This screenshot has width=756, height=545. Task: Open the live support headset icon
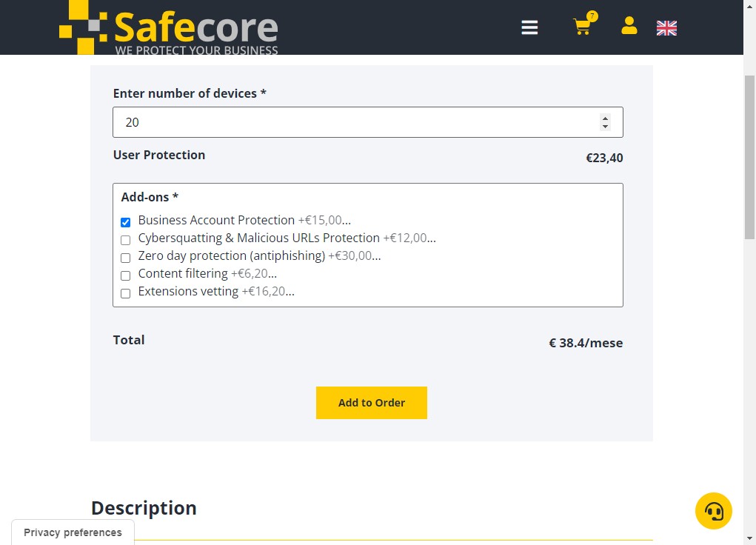pyautogui.click(x=714, y=511)
